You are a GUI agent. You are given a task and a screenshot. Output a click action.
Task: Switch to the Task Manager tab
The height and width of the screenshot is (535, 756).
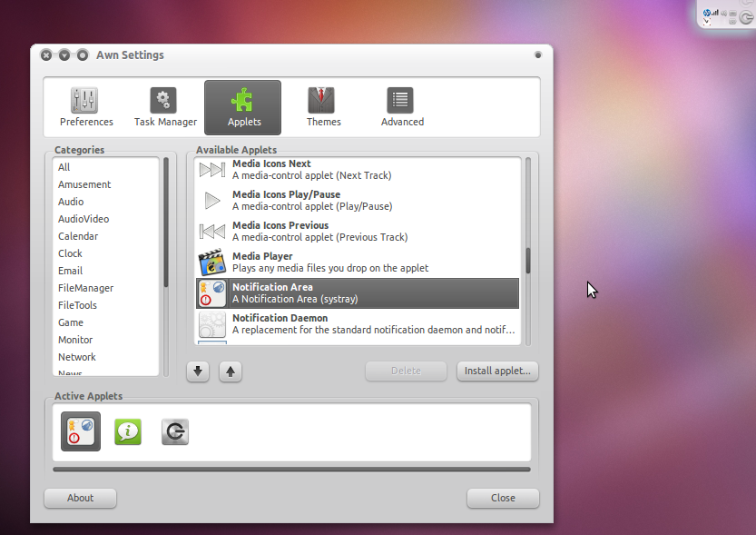click(165, 107)
